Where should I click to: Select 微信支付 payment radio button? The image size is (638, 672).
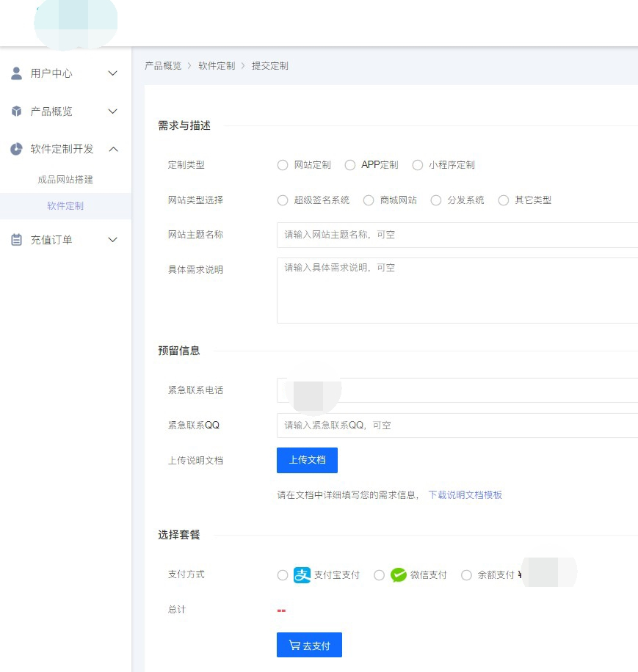point(379,575)
